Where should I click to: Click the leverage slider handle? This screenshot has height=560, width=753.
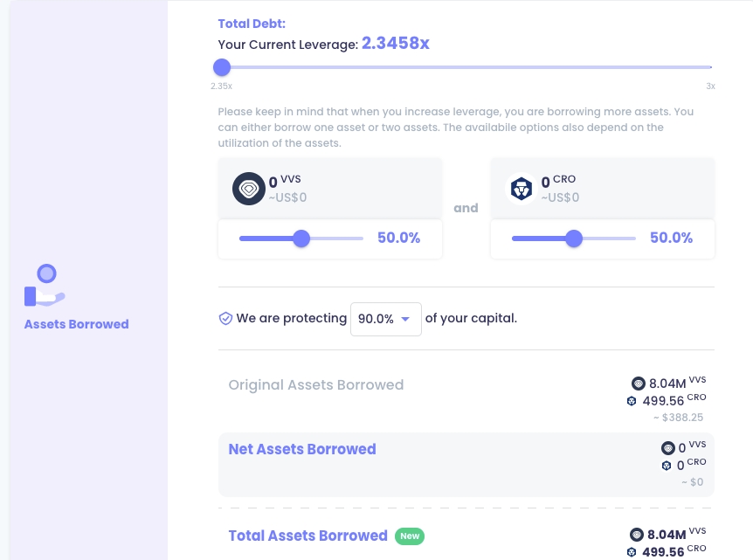(x=222, y=67)
